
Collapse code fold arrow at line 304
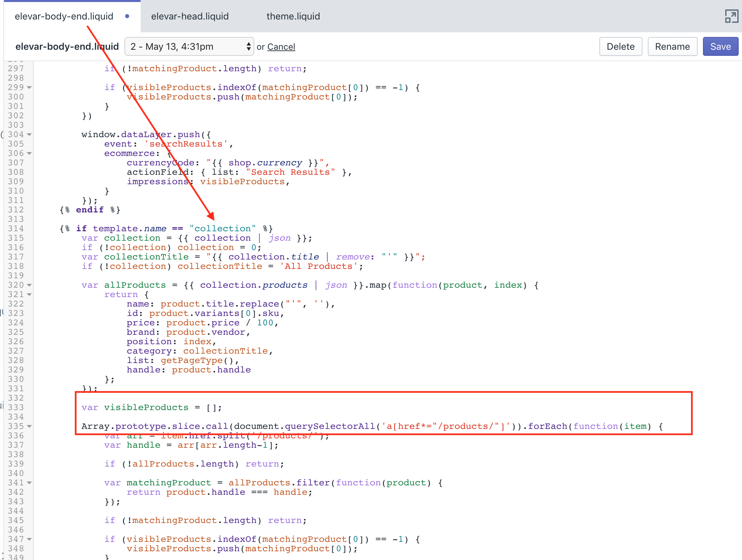pyautogui.click(x=30, y=134)
